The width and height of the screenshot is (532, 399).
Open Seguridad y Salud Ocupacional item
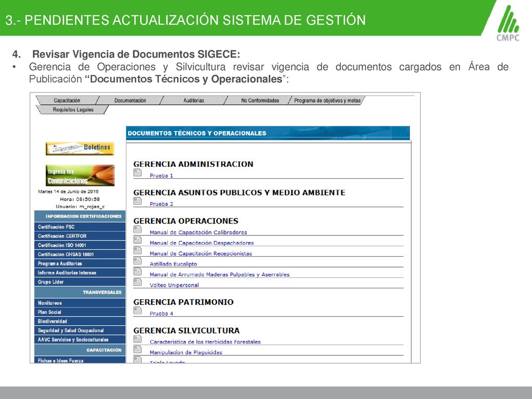pyautogui.click(x=79, y=330)
